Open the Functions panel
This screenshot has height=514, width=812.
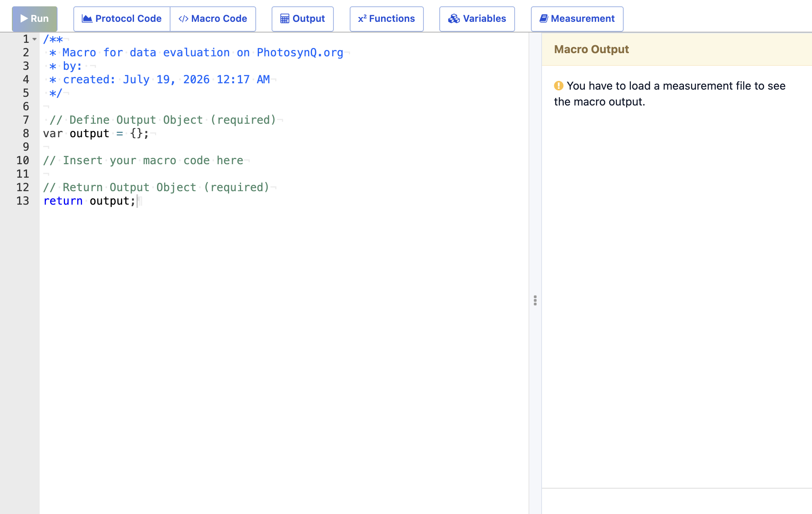point(387,19)
